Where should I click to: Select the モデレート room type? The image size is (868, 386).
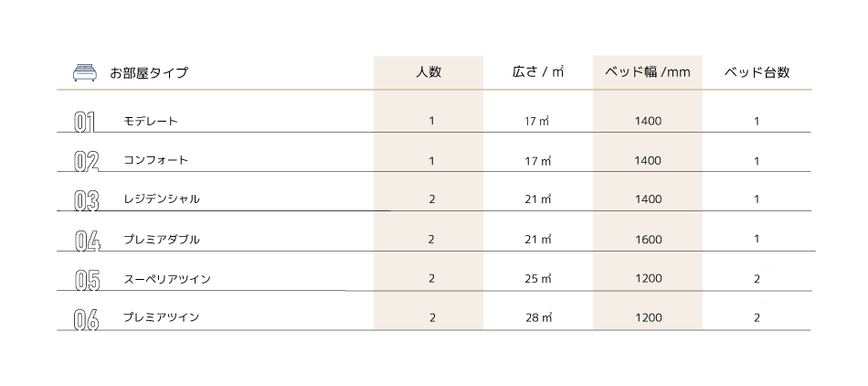coord(150,121)
